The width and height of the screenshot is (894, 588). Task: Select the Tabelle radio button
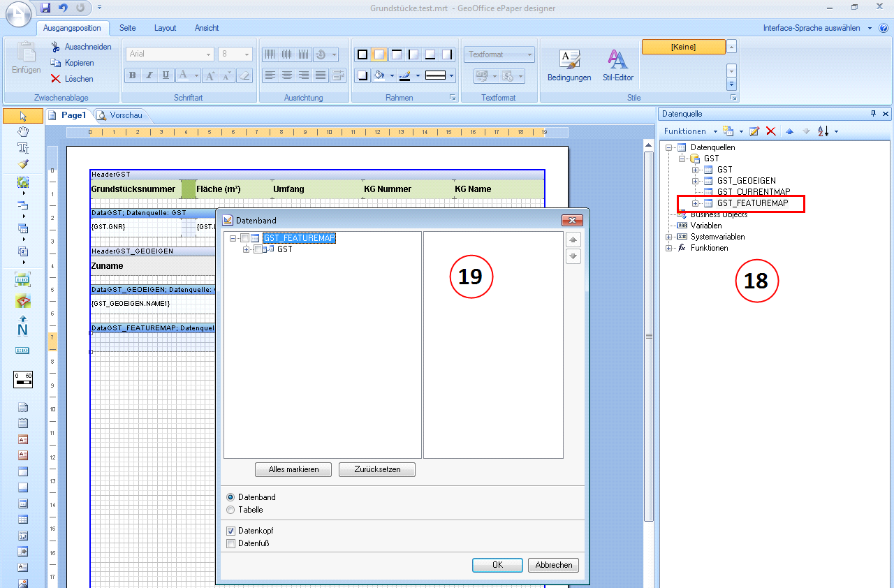pyautogui.click(x=231, y=510)
